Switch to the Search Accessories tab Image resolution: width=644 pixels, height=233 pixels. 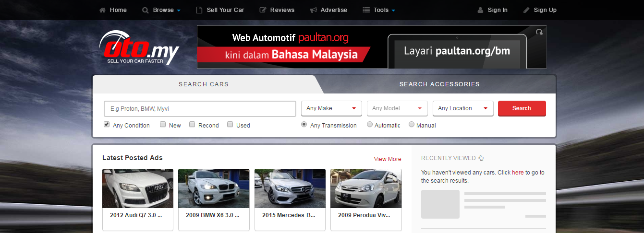pyautogui.click(x=439, y=84)
